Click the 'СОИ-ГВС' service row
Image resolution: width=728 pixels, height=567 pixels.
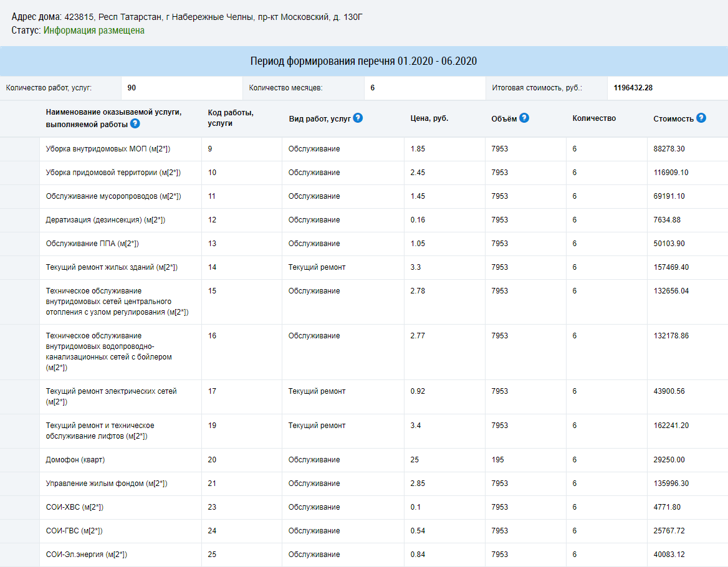pyautogui.click(x=364, y=531)
